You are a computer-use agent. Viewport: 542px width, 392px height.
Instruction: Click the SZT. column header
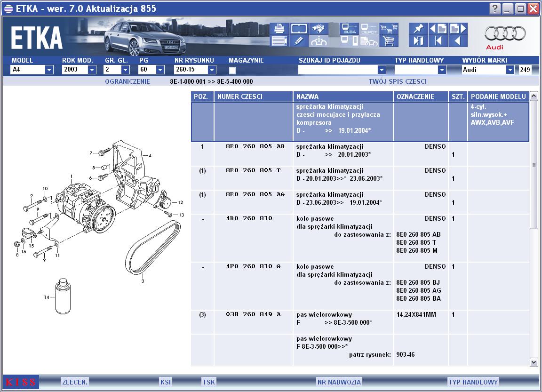tap(458, 96)
